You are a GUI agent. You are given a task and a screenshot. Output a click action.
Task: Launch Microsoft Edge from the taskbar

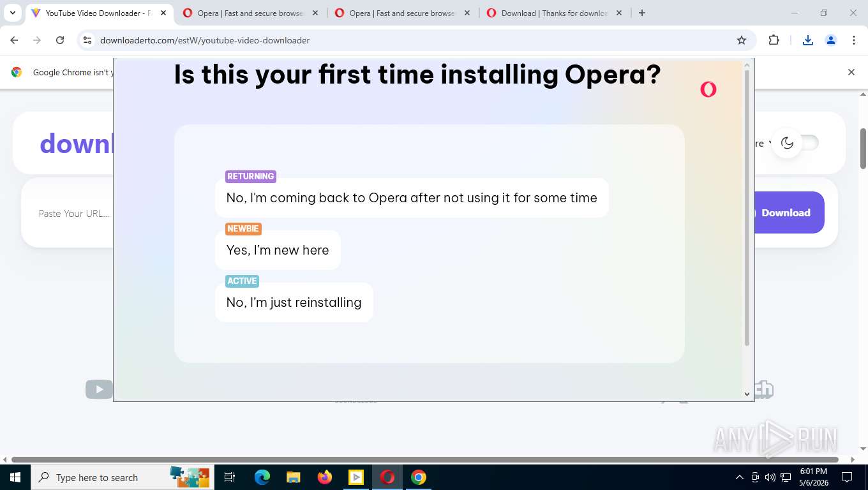262,477
